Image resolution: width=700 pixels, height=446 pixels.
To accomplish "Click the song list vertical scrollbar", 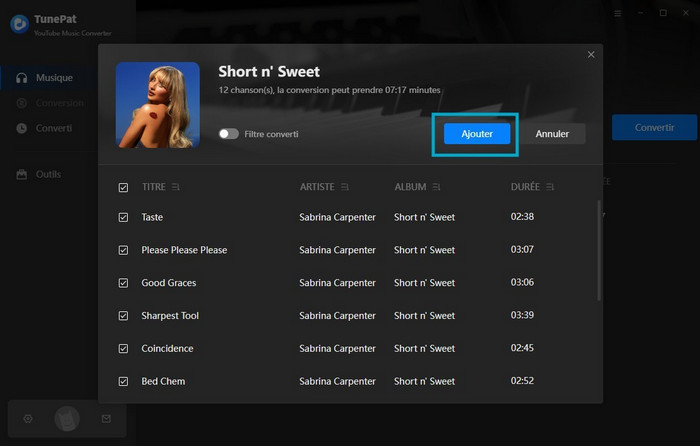I will coord(599,250).
